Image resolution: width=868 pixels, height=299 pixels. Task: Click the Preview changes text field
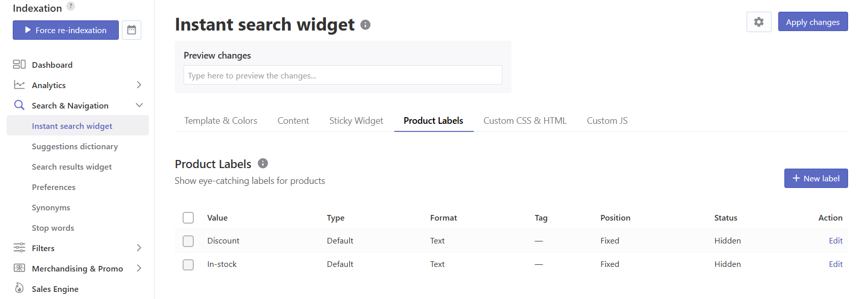click(x=343, y=75)
